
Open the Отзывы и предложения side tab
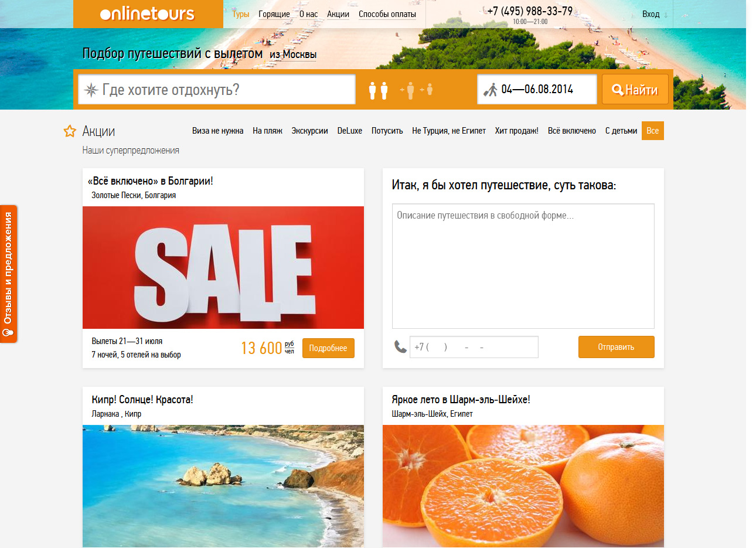(x=9, y=274)
